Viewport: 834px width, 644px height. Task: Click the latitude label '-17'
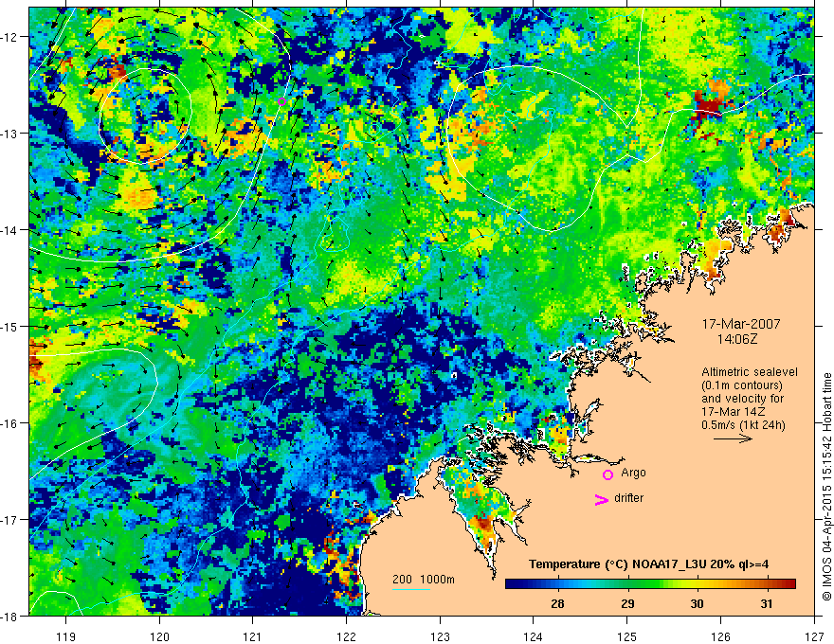coord(9,519)
